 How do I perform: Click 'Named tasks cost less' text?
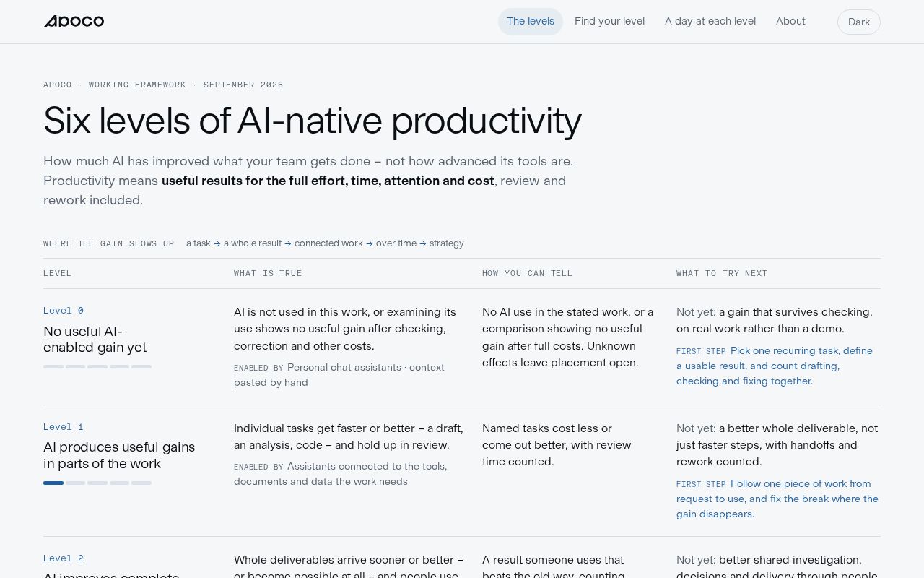(x=557, y=445)
